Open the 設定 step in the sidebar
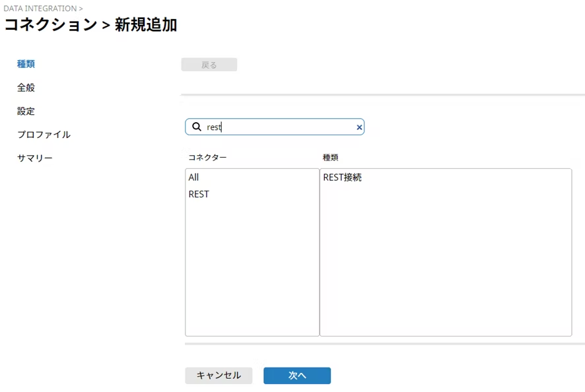This screenshot has width=585, height=392. [26, 111]
